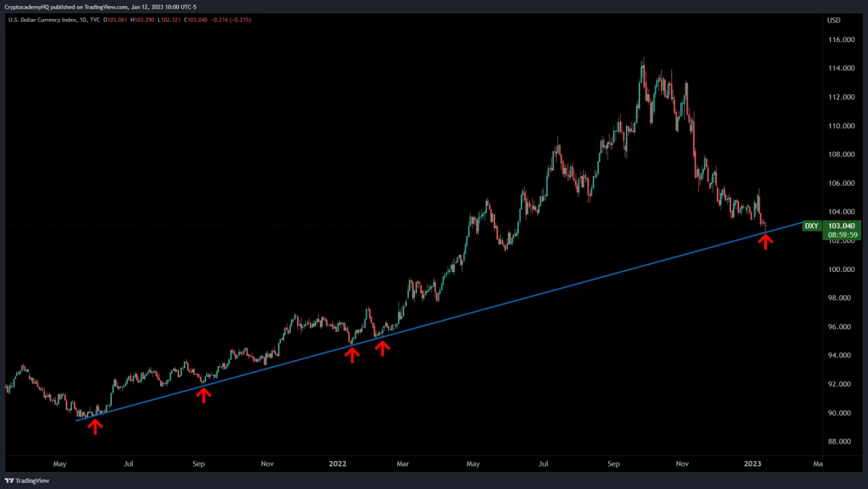The width and height of the screenshot is (868, 489).
Task: Click the 114.000 price axis label
Action: click(x=841, y=69)
